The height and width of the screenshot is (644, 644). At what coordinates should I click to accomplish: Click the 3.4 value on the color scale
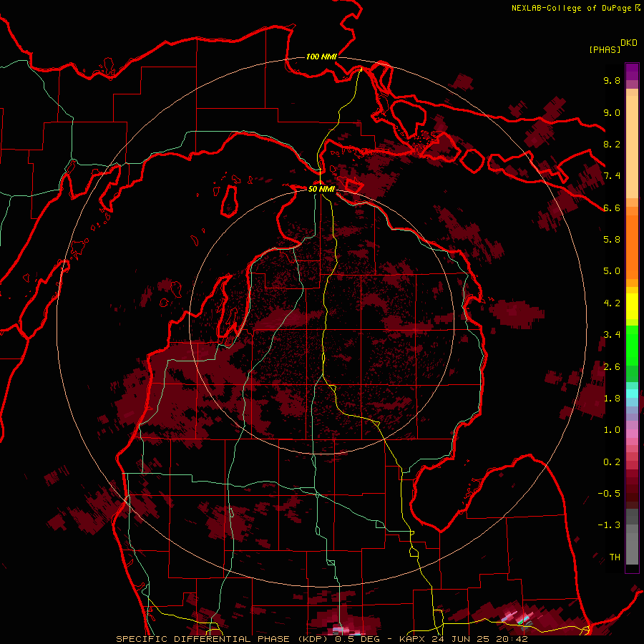612,335
